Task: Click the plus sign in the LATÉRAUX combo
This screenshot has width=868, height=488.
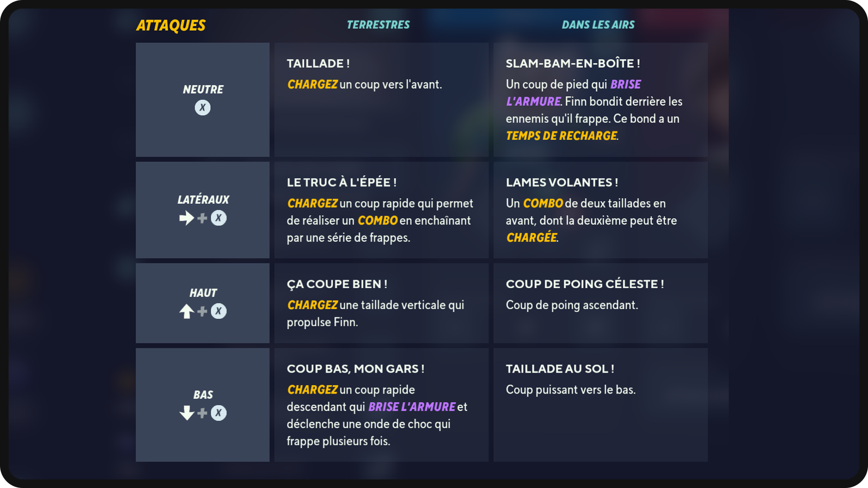Action: point(203,218)
